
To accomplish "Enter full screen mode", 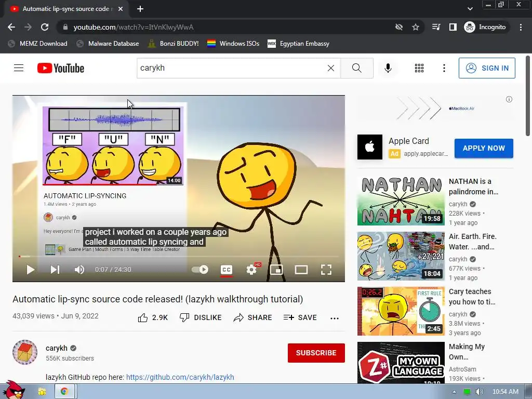I will point(326,270).
